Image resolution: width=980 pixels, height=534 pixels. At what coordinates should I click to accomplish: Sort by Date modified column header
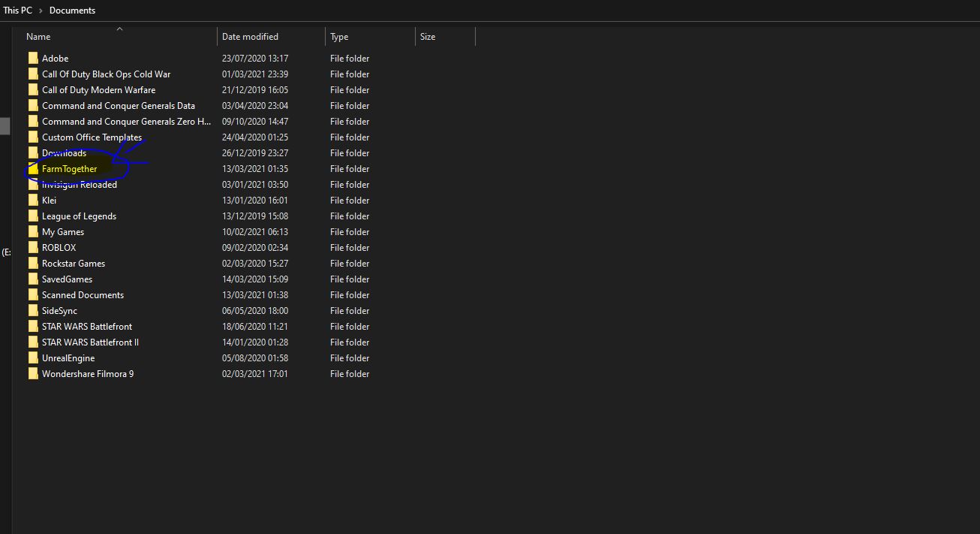[250, 37]
